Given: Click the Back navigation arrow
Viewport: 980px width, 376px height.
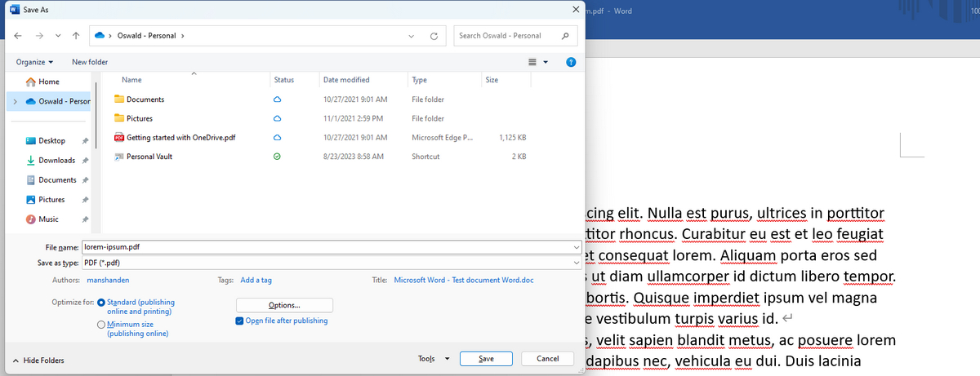Looking at the screenshot, I should (18, 36).
